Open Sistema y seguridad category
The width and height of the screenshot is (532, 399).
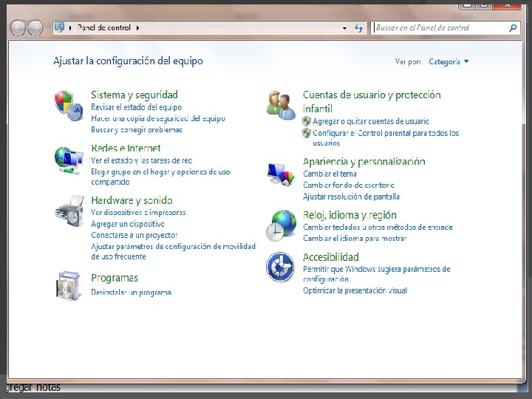134,95
